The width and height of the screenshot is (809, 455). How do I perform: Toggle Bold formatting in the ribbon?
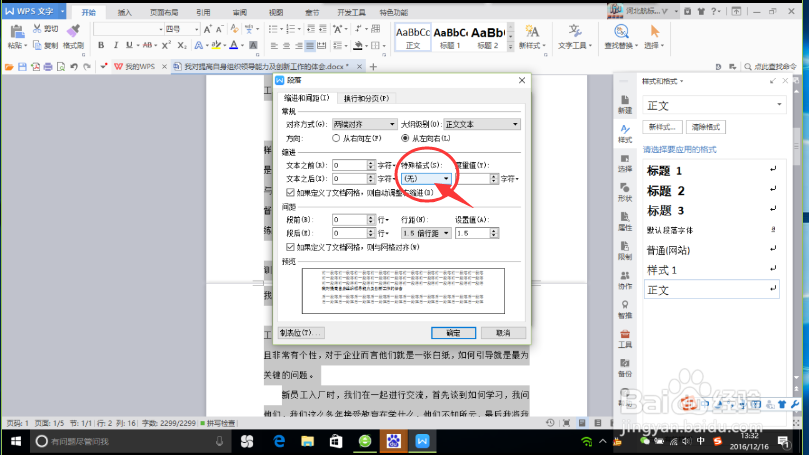tap(101, 45)
